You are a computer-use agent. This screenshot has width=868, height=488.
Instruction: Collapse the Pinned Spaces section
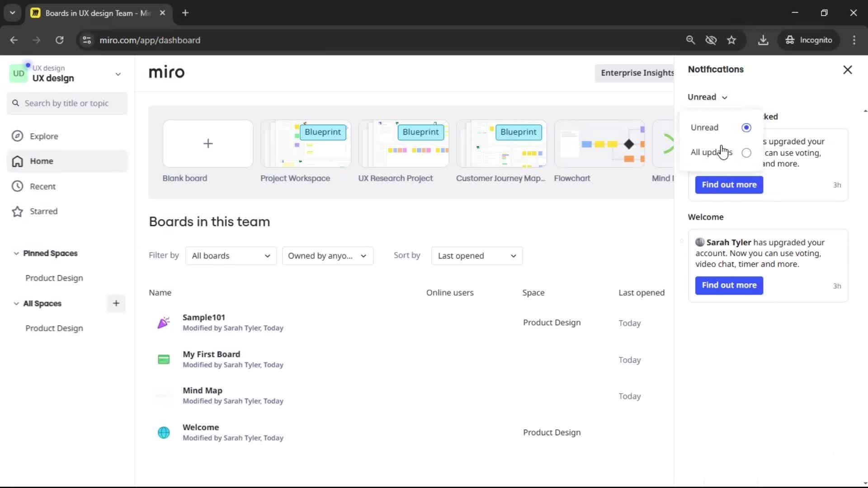[x=16, y=253]
